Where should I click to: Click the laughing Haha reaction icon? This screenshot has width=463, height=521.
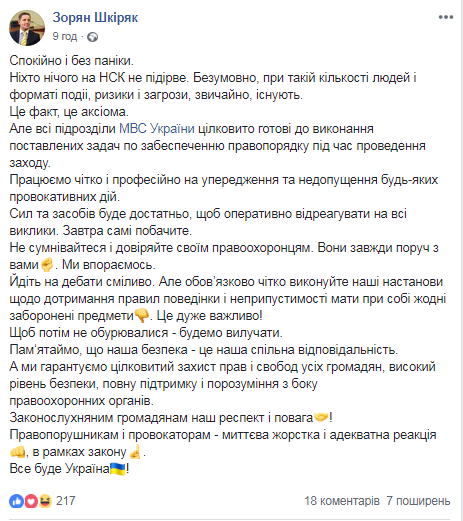(x=45, y=501)
